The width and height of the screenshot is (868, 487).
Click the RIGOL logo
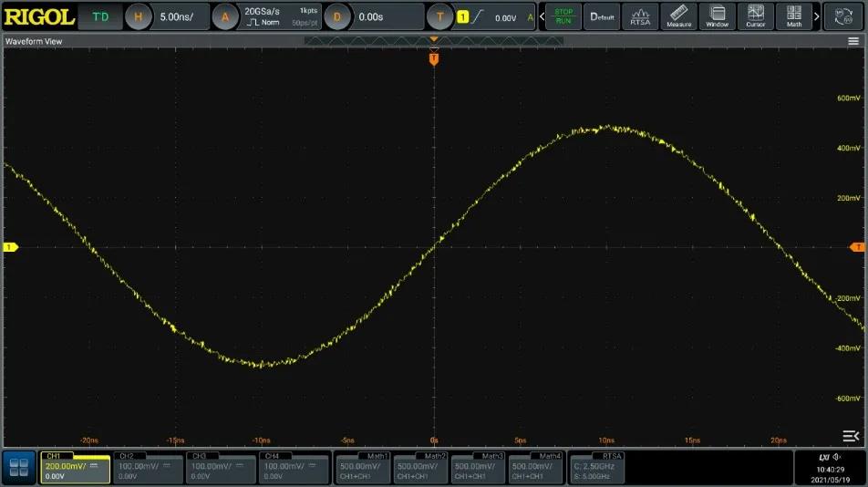(x=38, y=16)
